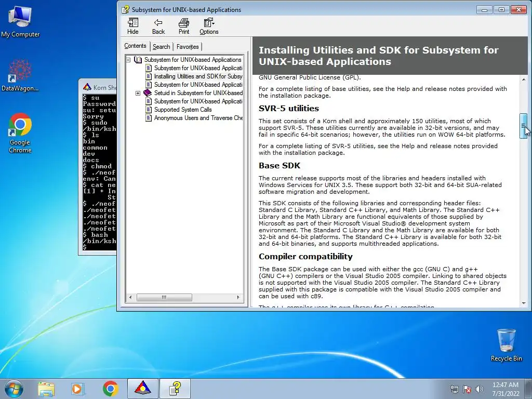Open Chrome from the taskbar
The image size is (532, 399).
110,389
